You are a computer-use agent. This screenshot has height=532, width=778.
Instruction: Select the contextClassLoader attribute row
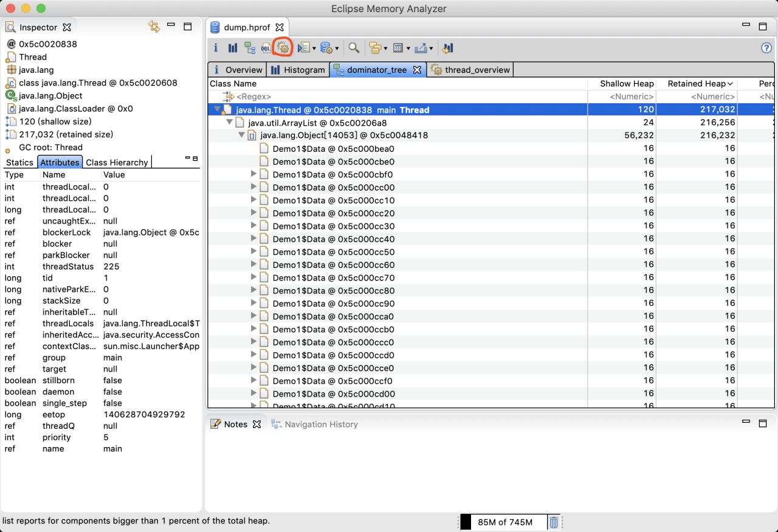tap(102, 346)
